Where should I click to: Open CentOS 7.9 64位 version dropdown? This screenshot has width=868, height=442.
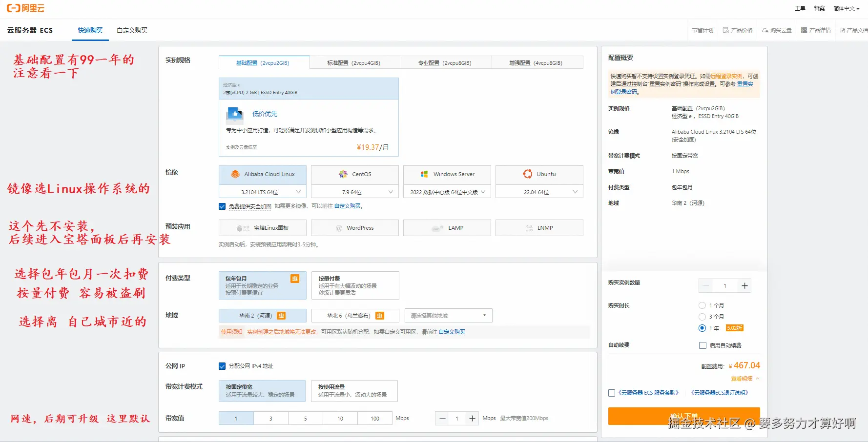click(355, 192)
